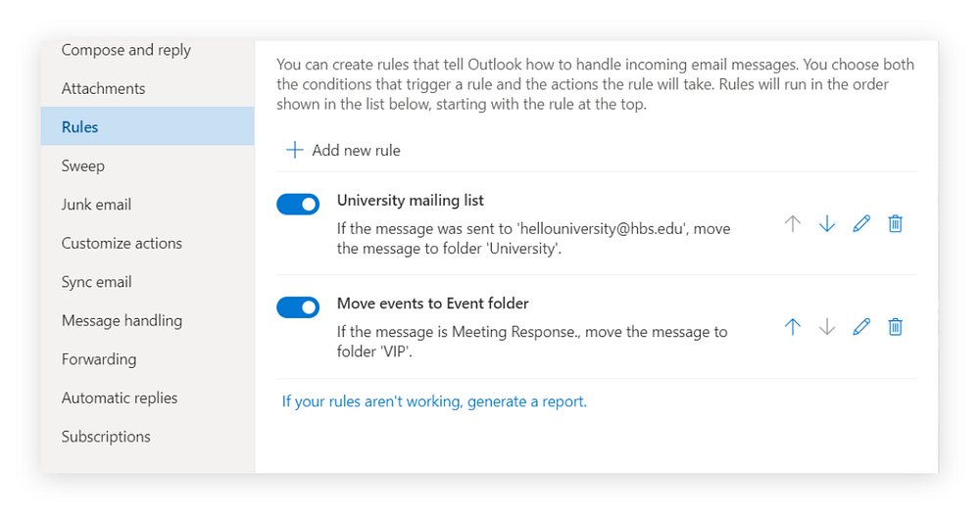980x514 pixels.
Task: Click the generate a report link
Action: (434, 401)
